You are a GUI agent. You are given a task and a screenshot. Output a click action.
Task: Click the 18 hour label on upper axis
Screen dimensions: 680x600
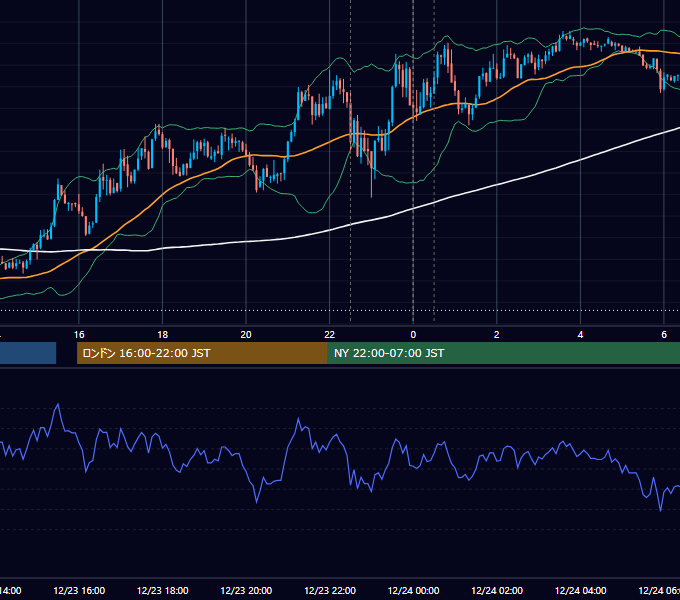[x=163, y=335]
